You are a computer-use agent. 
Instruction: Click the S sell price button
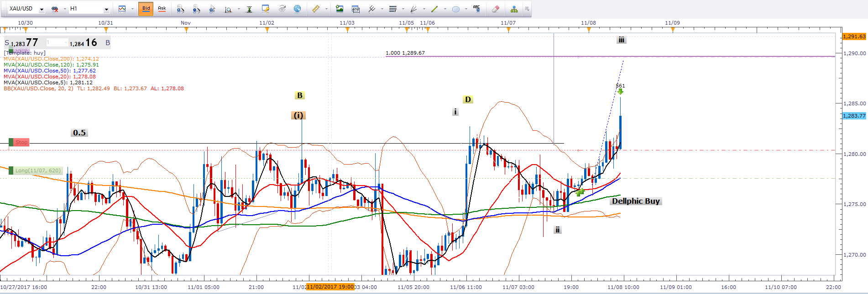pyautogui.click(x=7, y=43)
